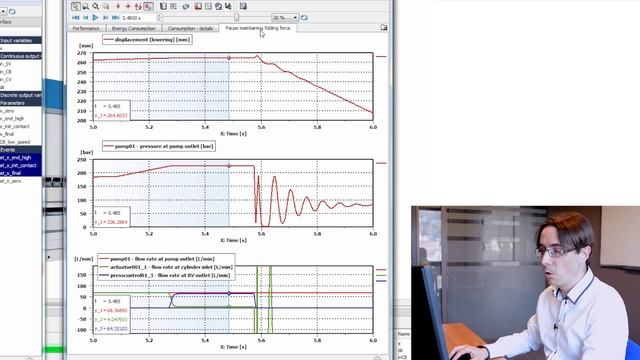Play the simulation animation

pyautogui.click(x=96, y=18)
